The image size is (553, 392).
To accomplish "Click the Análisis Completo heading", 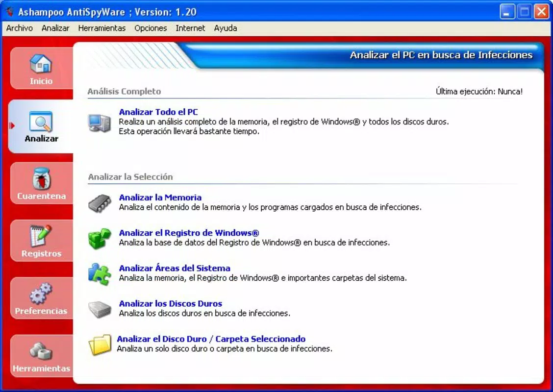I will 124,91.
